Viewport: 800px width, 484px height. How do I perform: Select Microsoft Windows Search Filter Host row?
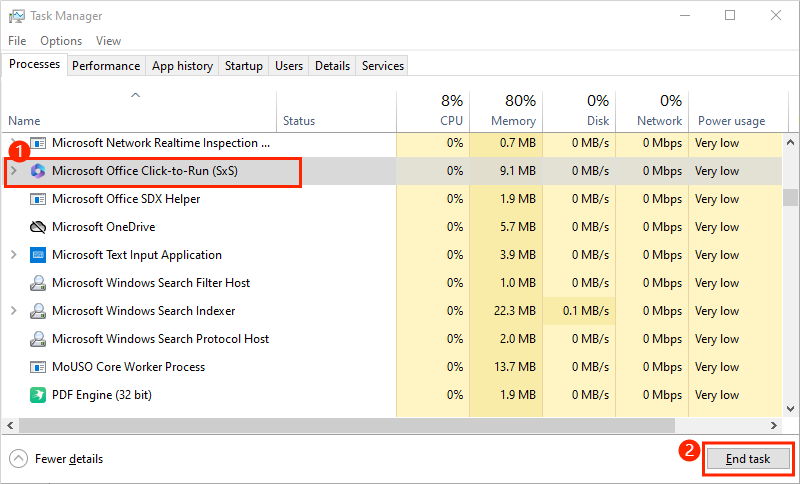[x=391, y=283]
